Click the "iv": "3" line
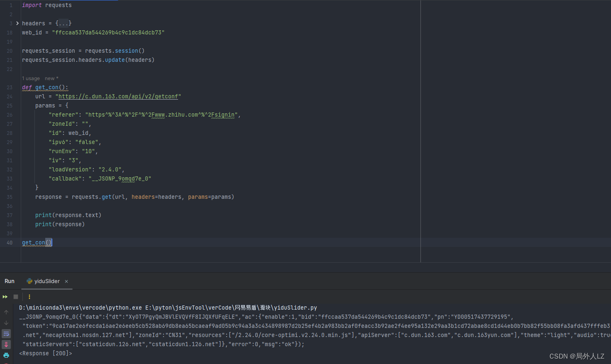 [x=65, y=161]
